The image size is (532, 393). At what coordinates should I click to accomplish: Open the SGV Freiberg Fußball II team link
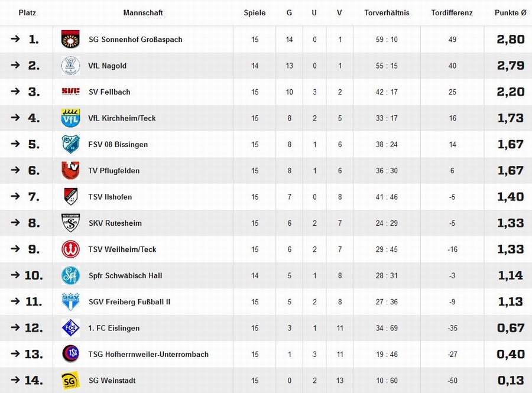[x=129, y=302]
